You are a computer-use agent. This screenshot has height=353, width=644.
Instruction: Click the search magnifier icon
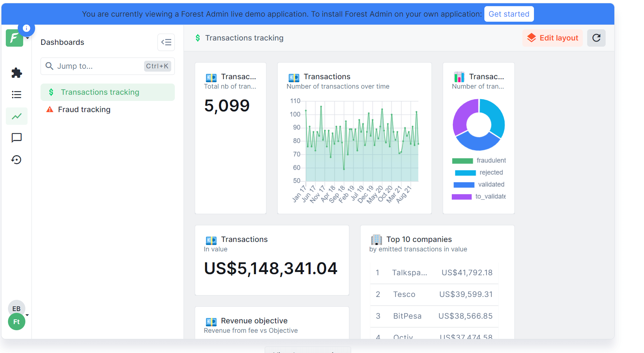49,66
